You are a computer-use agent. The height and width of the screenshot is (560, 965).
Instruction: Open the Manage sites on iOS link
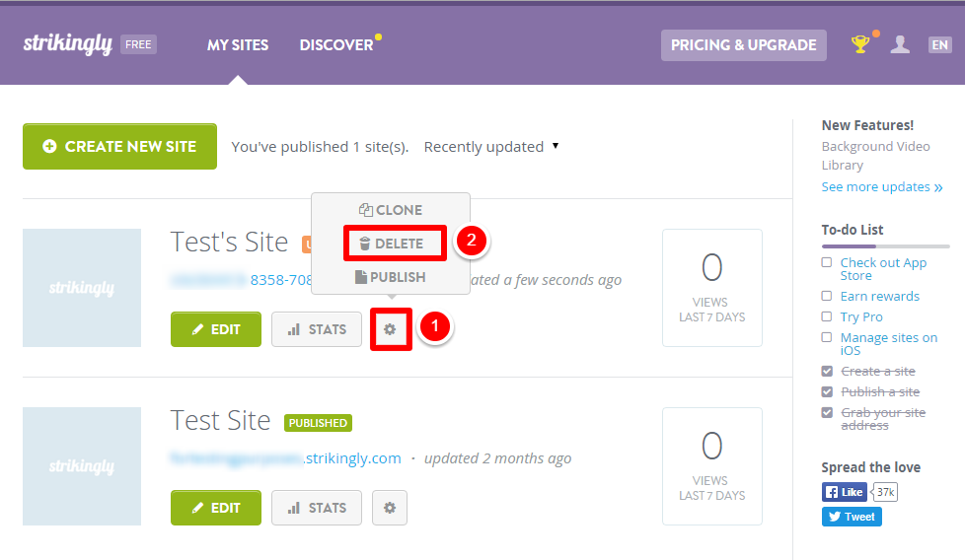(x=889, y=344)
